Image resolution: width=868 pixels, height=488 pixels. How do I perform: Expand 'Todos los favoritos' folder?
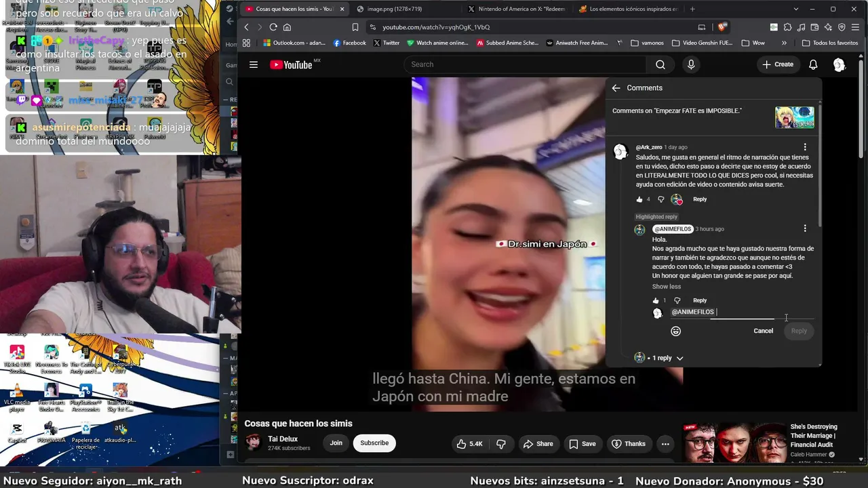[x=830, y=43]
